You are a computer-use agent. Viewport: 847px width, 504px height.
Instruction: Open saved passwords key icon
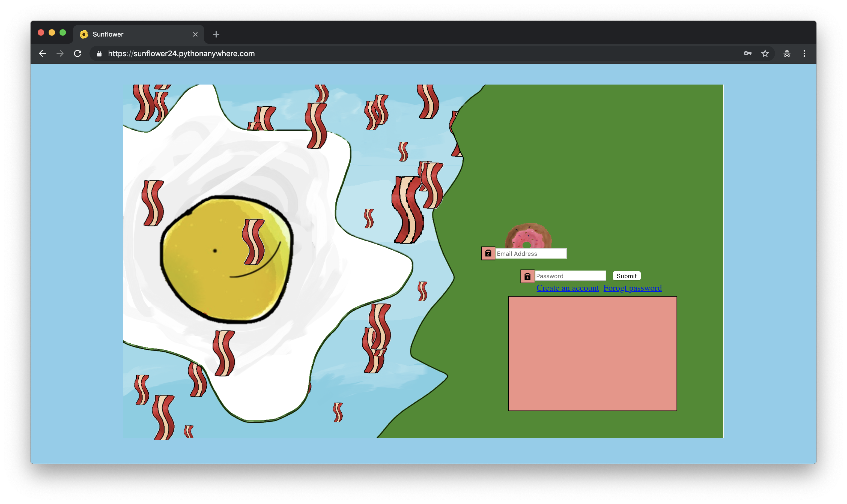[747, 53]
